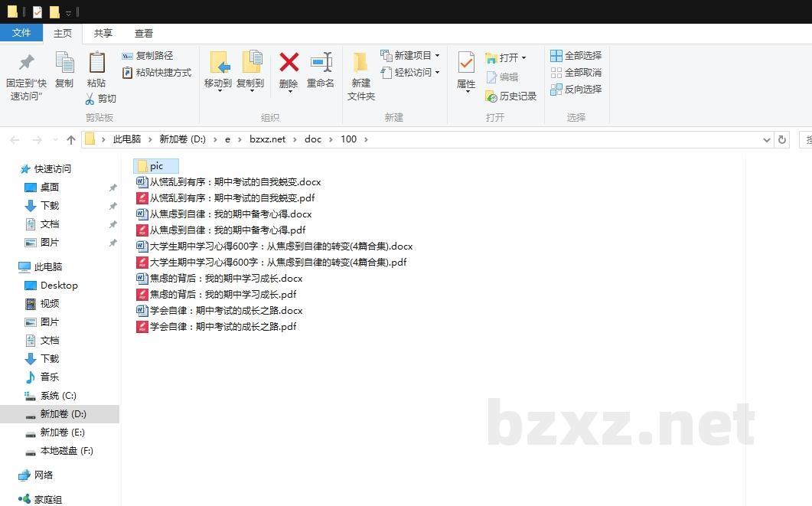
Task: Expand address bar history dropdown arrow
Action: click(767, 139)
